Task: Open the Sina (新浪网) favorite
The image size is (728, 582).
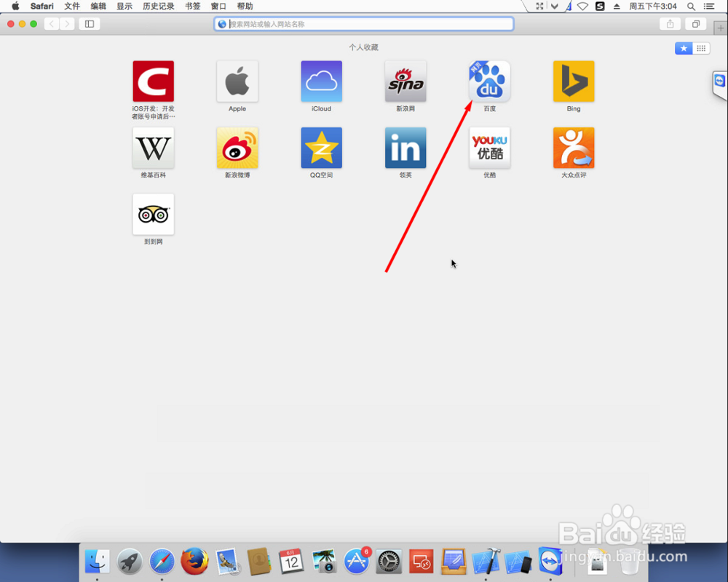Action: [405, 81]
